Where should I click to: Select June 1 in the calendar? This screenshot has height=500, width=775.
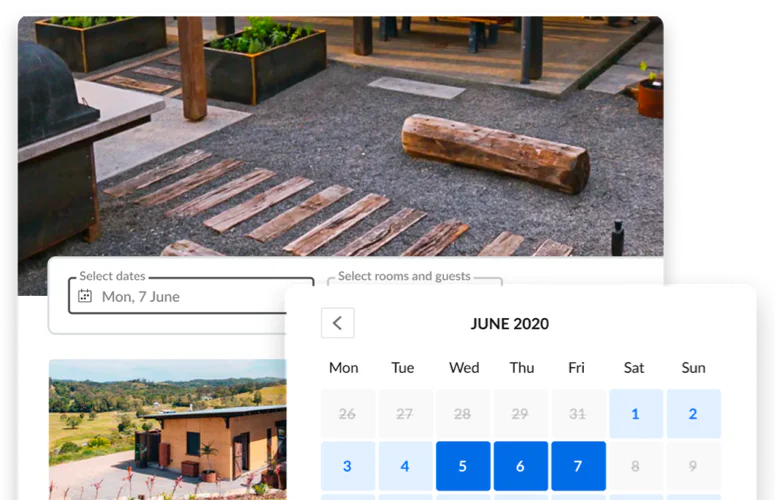[636, 414]
